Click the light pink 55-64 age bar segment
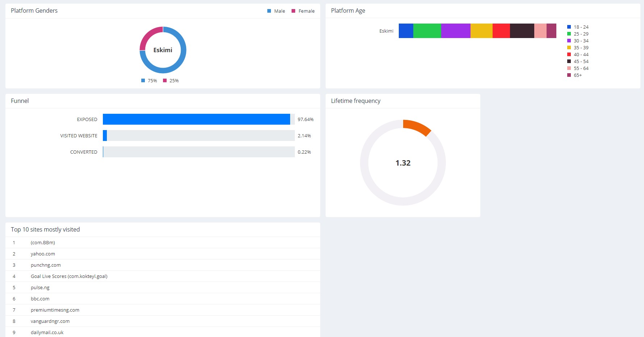 point(540,31)
